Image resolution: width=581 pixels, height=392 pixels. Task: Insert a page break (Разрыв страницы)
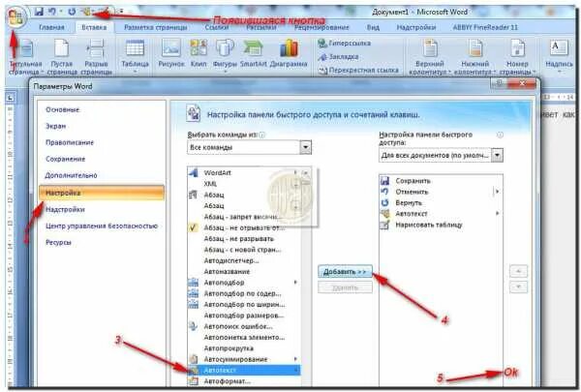click(x=96, y=56)
